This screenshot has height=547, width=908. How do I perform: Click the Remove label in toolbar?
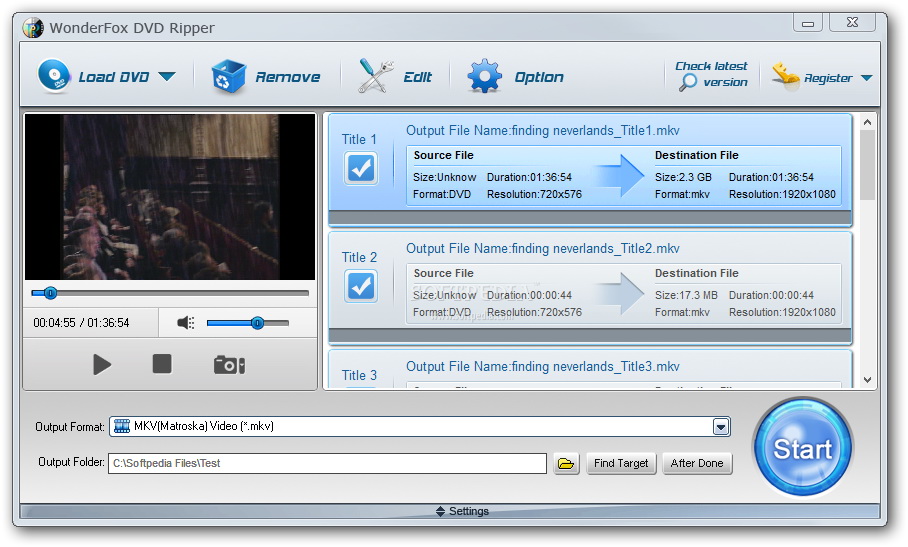tap(288, 77)
